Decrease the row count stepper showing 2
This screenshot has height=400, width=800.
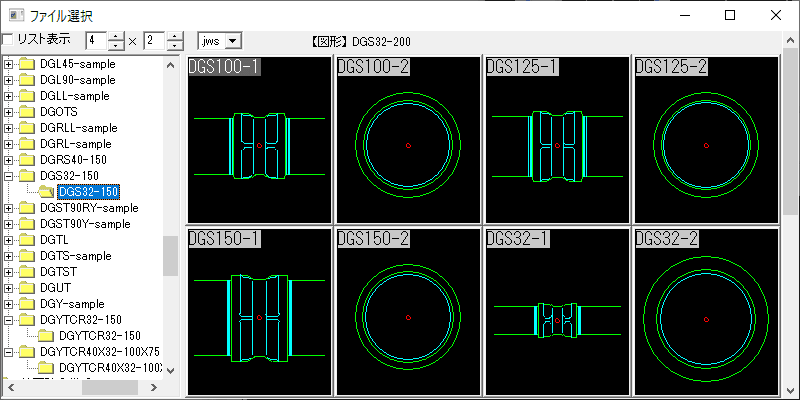(175, 46)
